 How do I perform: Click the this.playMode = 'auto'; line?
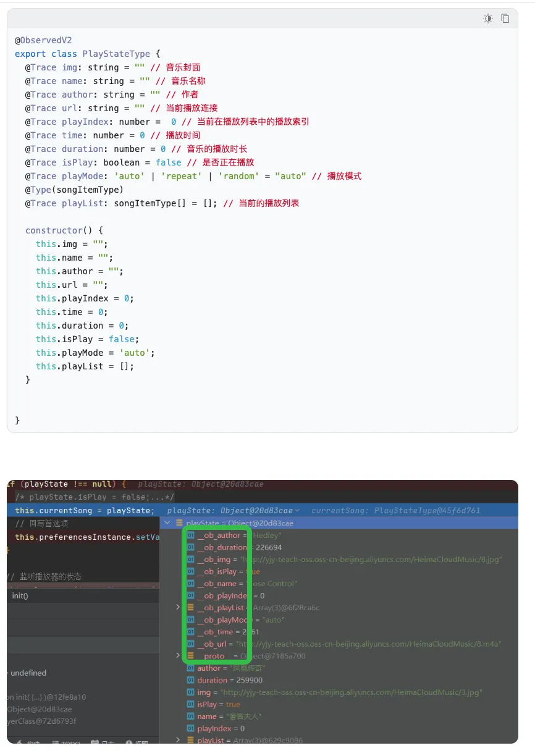click(95, 353)
